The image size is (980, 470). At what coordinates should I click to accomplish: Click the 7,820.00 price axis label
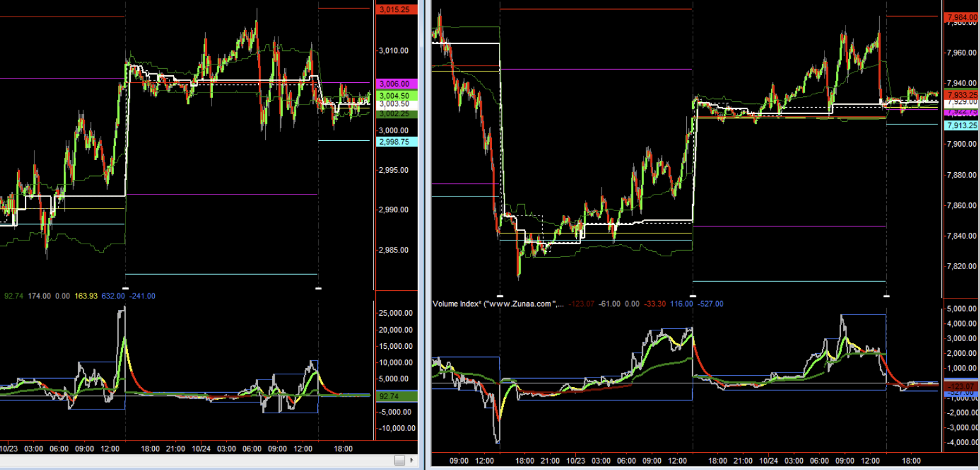(x=962, y=267)
